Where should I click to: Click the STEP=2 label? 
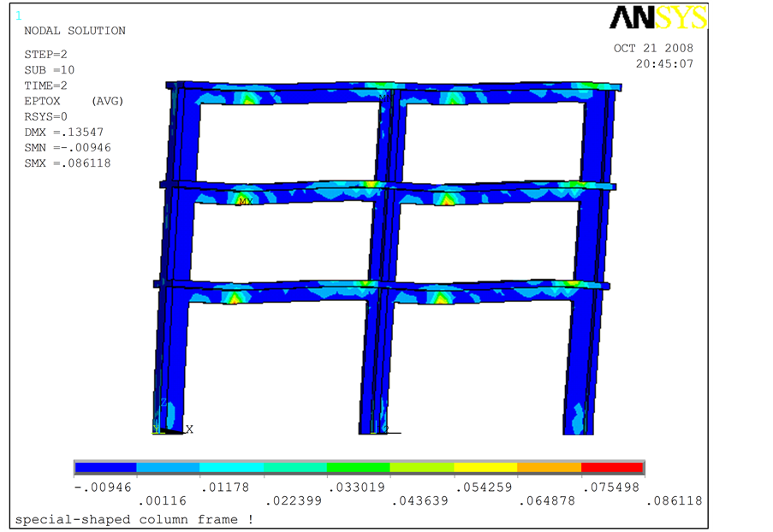click(46, 55)
